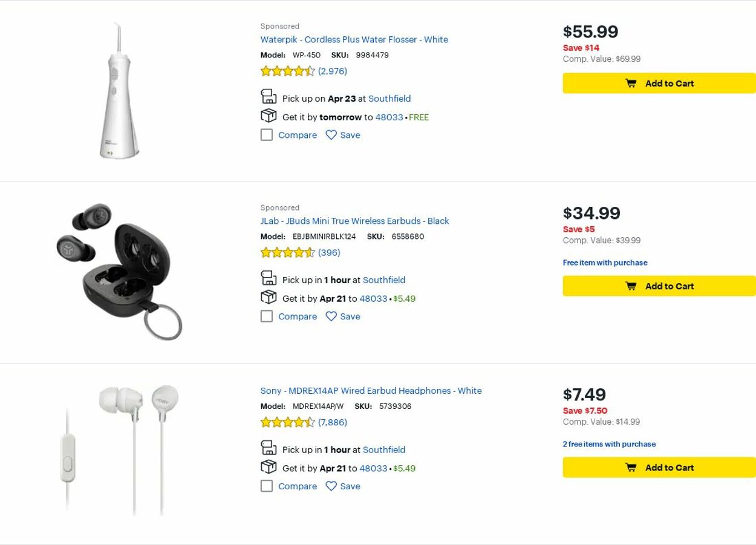Viewport: 756px width, 545px height.
Task: Click the heart Save icon for JLab earbuds
Action: 331,316
